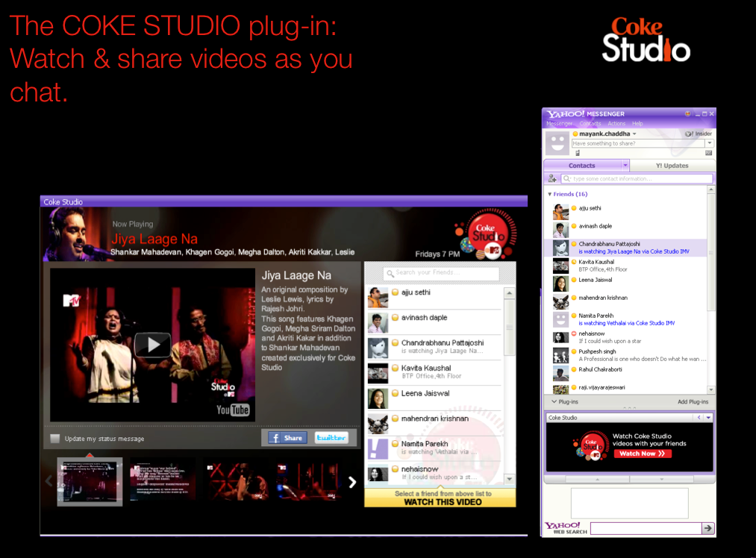756x558 pixels.
Task: Click Chandrabhanu's 'is watching Jiya Laage Na' link
Action: point(634,251)
